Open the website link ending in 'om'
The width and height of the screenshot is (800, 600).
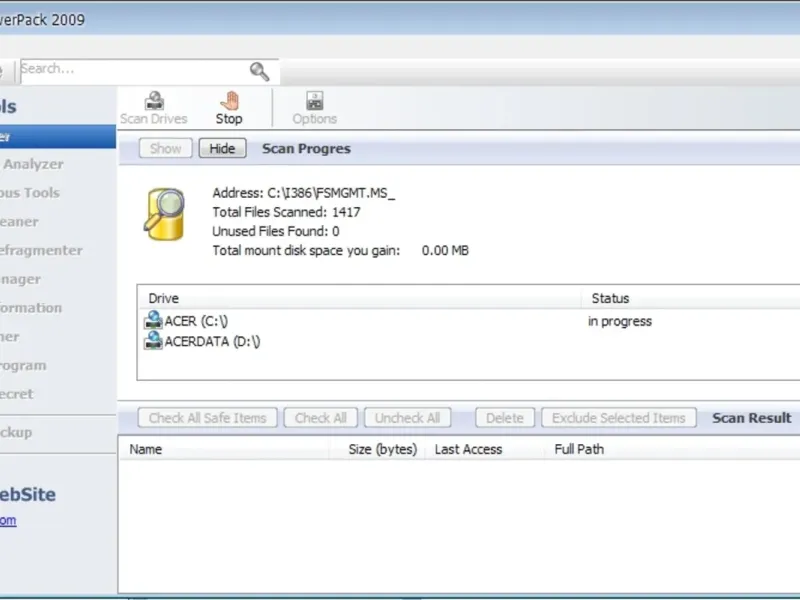(x=8, y=520)
